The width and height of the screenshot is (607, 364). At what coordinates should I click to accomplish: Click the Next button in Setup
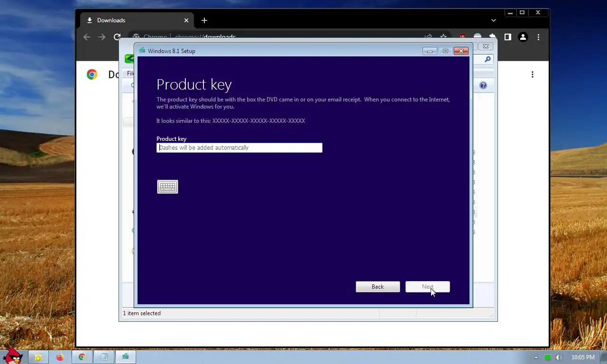pyautogui.click(x=428, y=287)
